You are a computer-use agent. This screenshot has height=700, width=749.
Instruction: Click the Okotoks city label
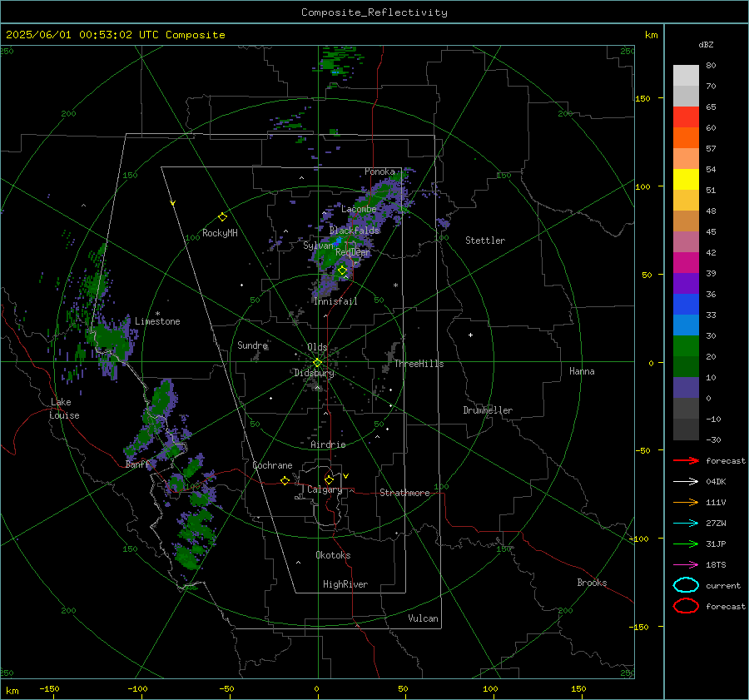pyautogui.click(x=333, y=555)
